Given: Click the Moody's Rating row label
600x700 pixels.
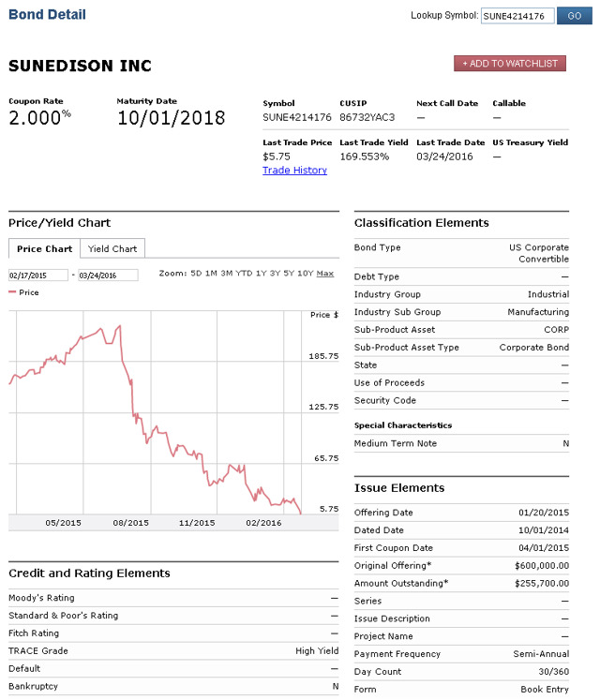Looking at the screenshot, I should click(41, 598).
